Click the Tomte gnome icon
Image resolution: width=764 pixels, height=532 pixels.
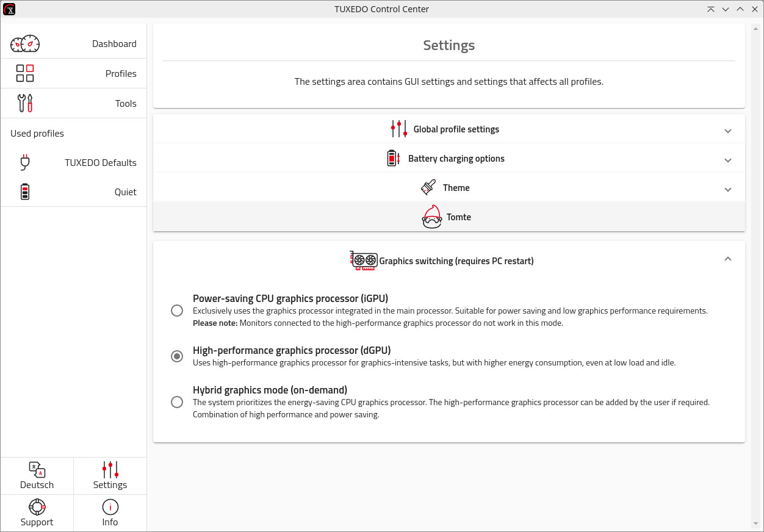(x=432, y=217)
